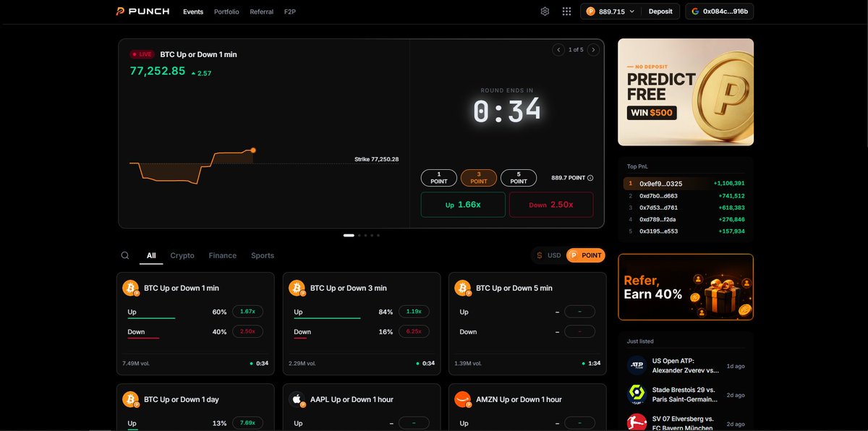Viewport: 868px width, 431px height.
Task: Filter by Sports category
Action: (263, 255)
